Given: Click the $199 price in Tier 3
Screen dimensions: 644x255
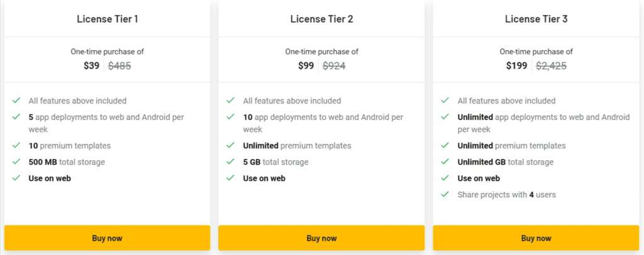Looking at the screenshot, I should [516, 65].
